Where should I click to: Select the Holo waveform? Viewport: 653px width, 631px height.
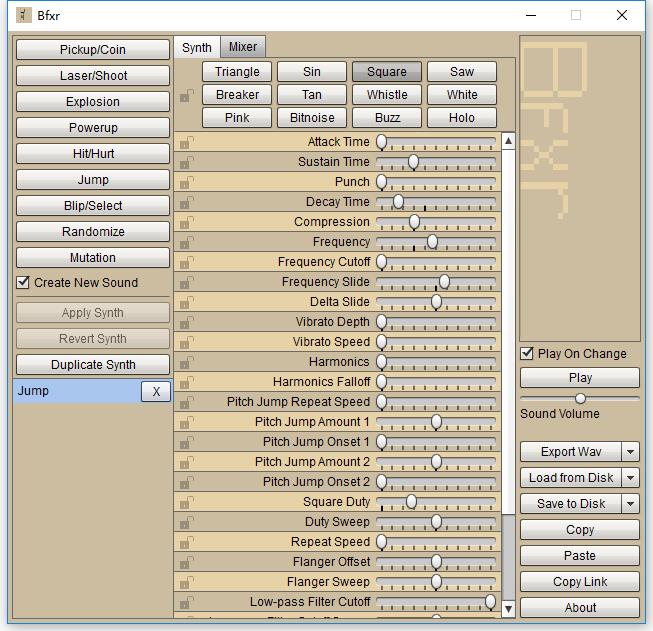click(x=462, y=117)
